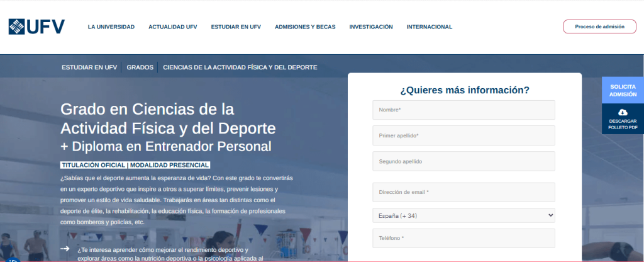Click the UFV logo
Screen dimensions: 644x262
[x=36, y=26]
